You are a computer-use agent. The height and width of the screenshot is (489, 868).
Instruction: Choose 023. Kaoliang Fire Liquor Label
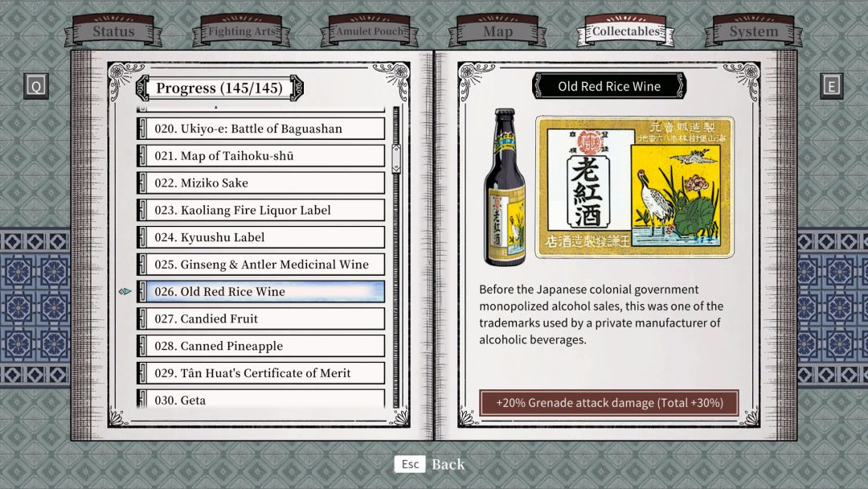[x=260, y=210]
